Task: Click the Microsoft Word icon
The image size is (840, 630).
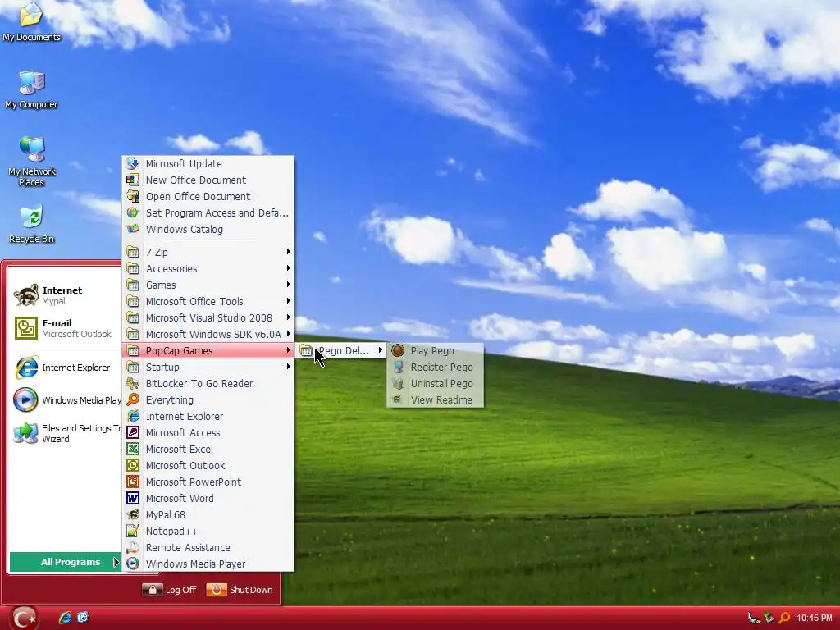Action: (133, 498)
